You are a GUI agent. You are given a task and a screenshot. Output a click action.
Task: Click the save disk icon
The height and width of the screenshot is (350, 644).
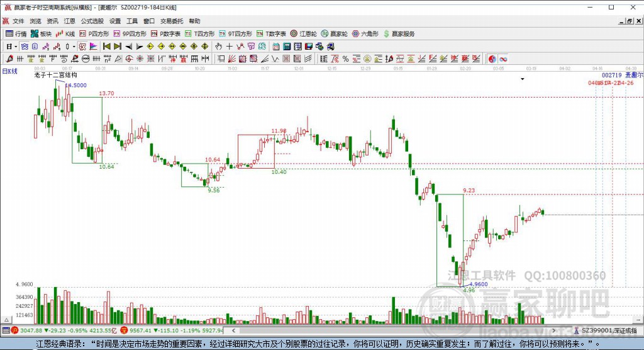308,47
